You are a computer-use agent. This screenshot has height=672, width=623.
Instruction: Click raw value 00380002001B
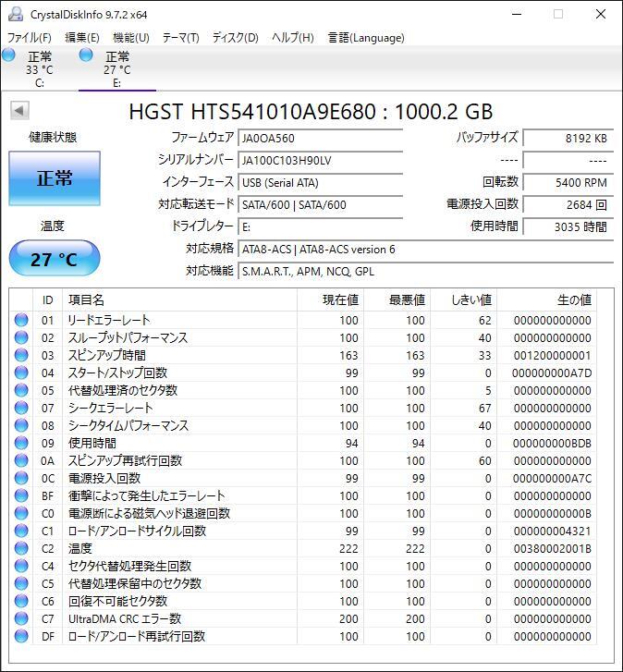[x=552, y=548]
